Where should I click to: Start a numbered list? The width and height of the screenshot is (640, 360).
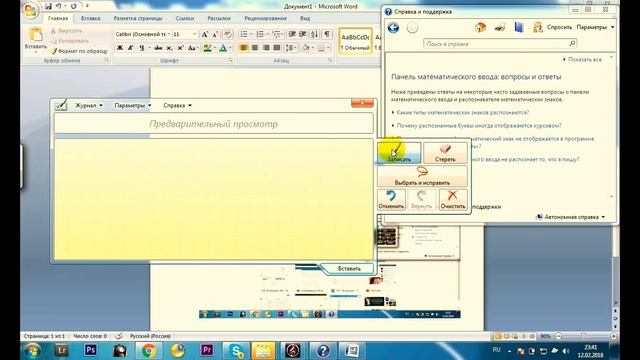coord(260,34)
